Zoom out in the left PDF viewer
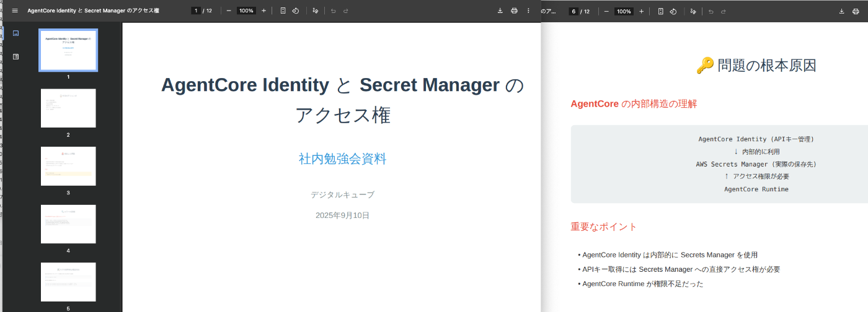The width and height of the screenshot is (868, 312). click(229, 11)
